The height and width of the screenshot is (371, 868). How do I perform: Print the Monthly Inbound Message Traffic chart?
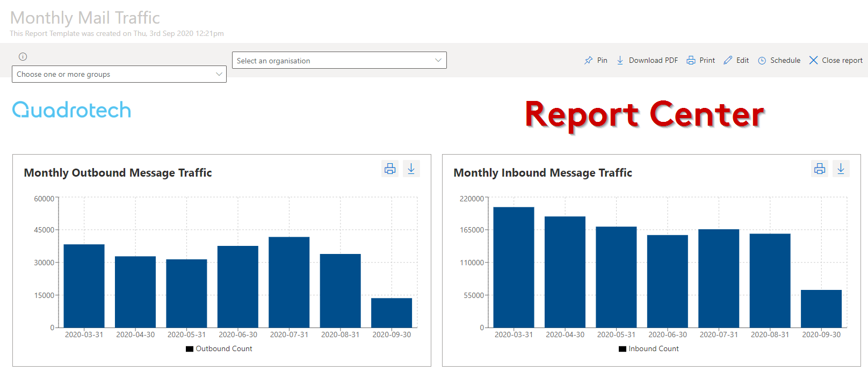tap(820, 169)
